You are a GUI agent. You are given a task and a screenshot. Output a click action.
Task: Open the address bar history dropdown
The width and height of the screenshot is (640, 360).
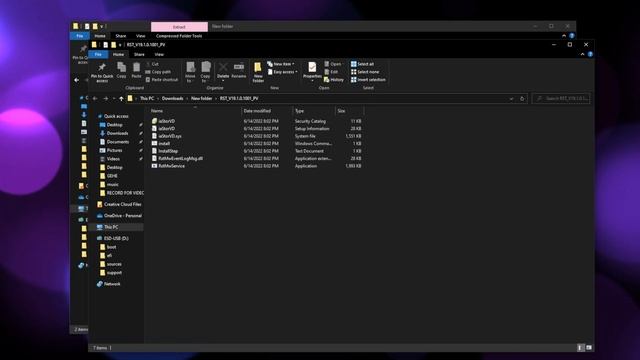511,98
